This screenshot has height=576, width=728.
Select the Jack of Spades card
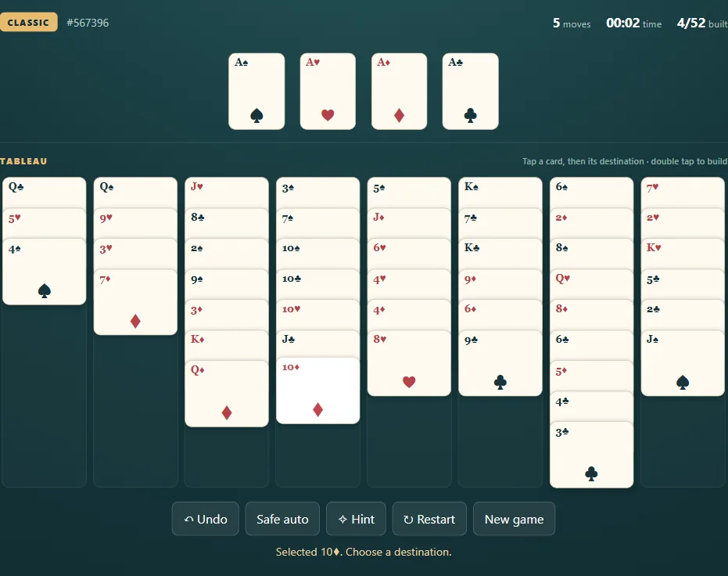683,363
